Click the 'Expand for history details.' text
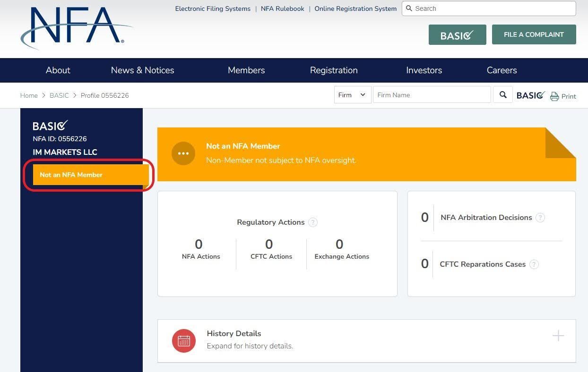588x372 pixels. pyautogui.click(x=250, y=346)
